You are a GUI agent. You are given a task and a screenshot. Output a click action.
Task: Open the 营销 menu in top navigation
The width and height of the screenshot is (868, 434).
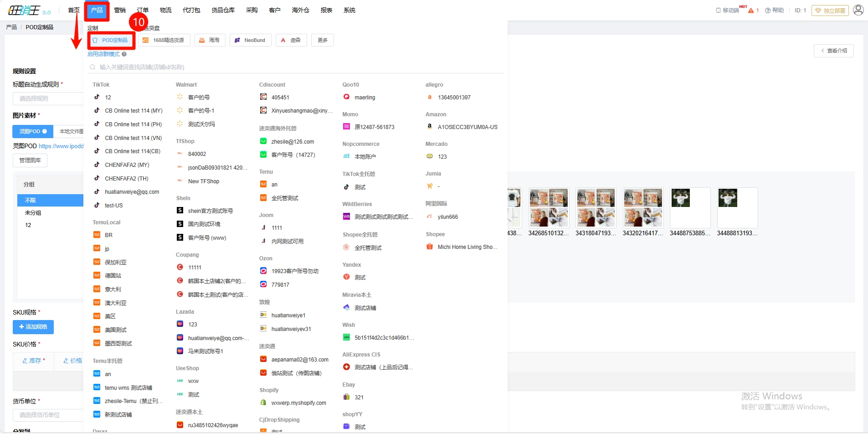pyautogui.click(x=120, y=10)
